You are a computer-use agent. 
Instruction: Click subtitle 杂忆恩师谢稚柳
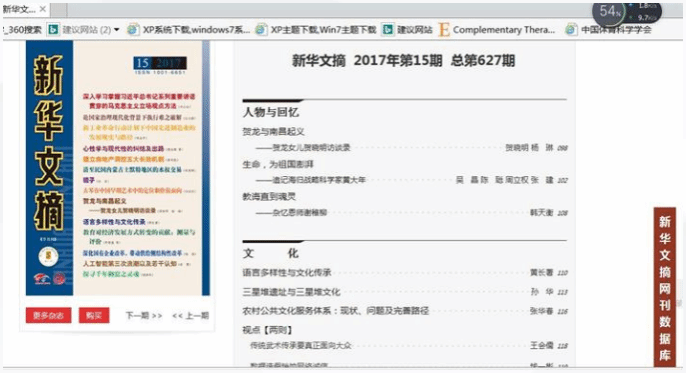[x=300, y=213]
